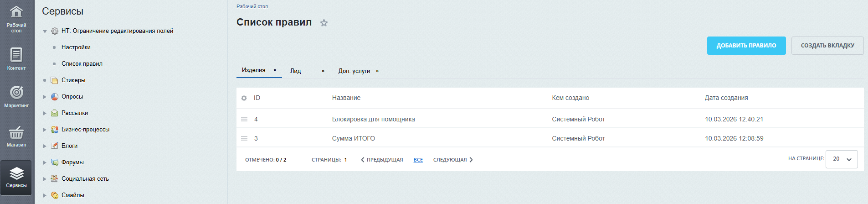Open the Сервисы sidebar section

tap(16, 178)
